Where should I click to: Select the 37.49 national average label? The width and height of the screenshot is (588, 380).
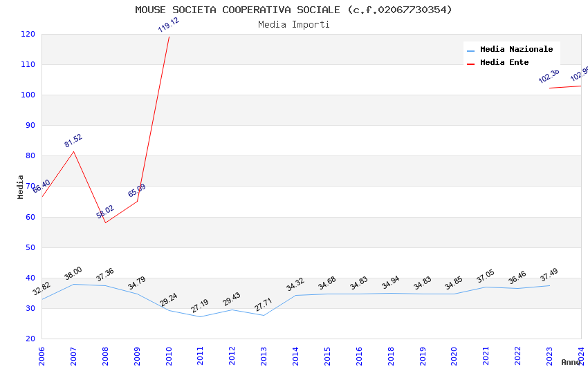pos(549,275)
